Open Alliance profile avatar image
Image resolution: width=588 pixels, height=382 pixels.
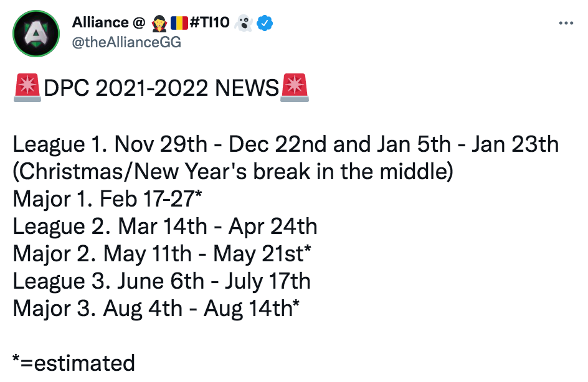point(36,34)
